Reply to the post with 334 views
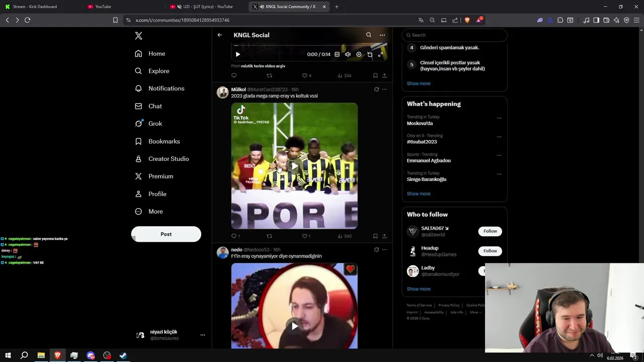Viewport: 644px width, 362px height. pos(234,75)
